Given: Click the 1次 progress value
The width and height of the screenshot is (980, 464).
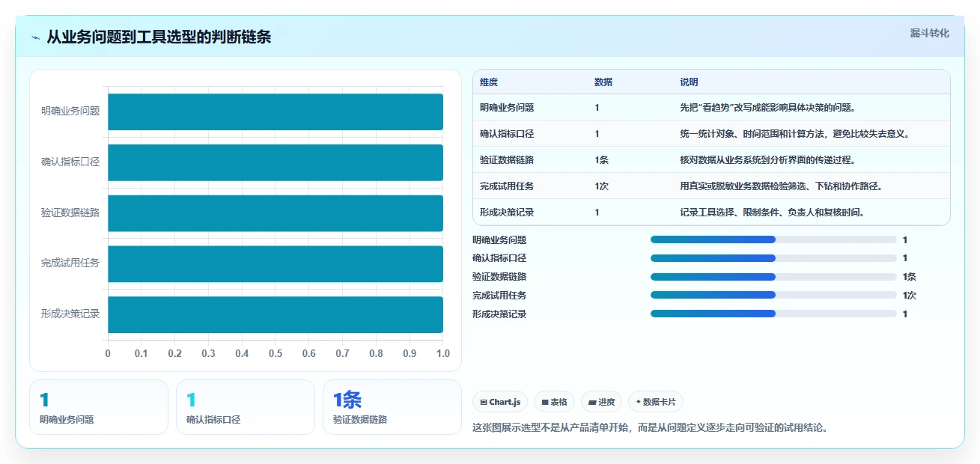Looking at the screenshot, I should (x=910, y=296).
